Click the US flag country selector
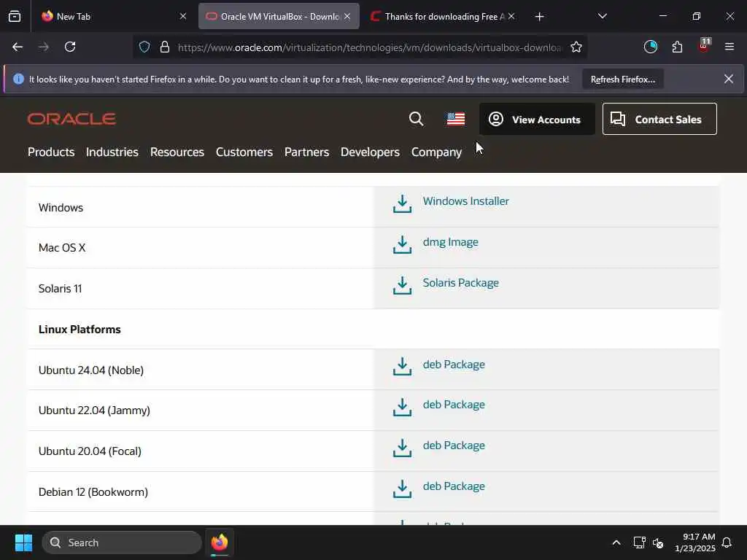The width and height of the screenshot is (747, 560). click(456, 119)
